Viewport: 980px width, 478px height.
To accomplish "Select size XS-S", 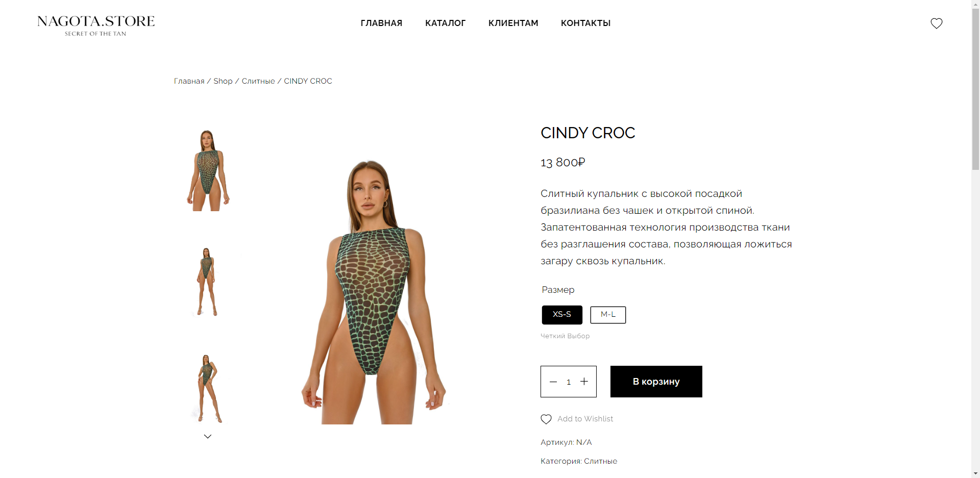I will pyautogui.click(x=562, y=315).
